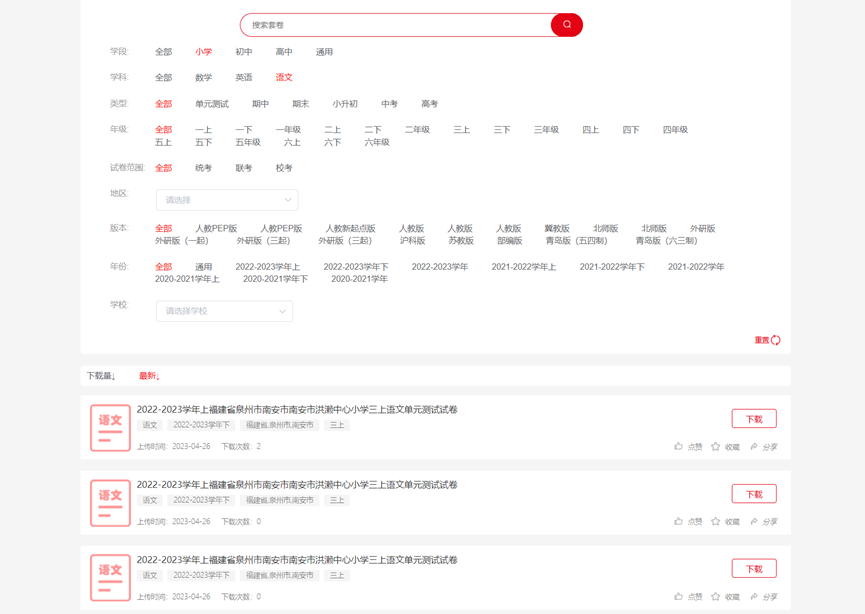Open the 学校 school selection dropdown
Image resolution: width=865 pixels, height=614 pixels.
(x=224, y=311)
